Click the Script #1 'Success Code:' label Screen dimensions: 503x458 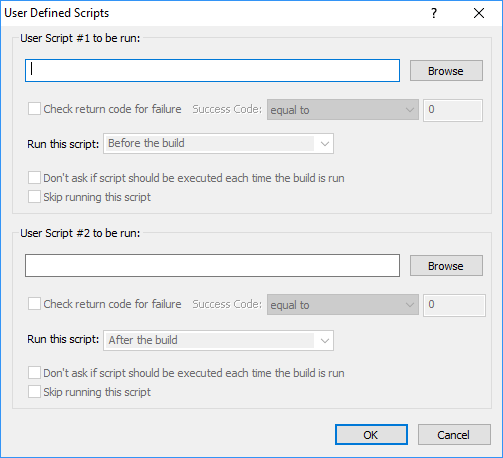[227, 109]
